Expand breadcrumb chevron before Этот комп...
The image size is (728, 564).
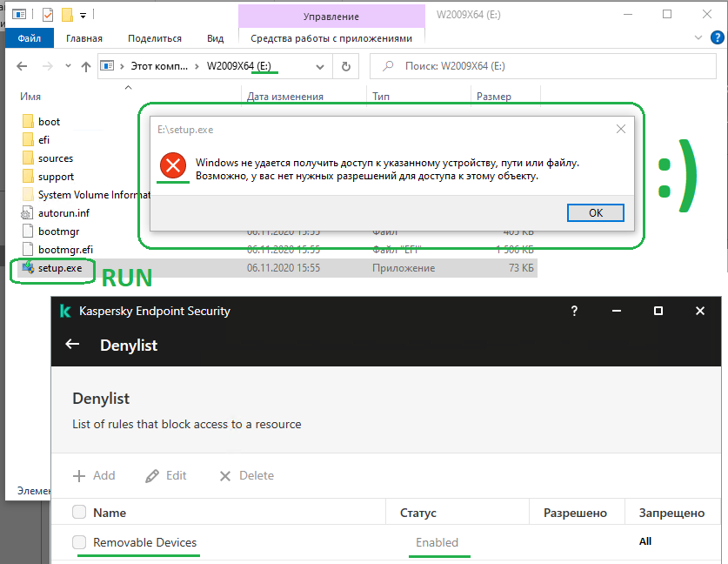tap(122, 66)
